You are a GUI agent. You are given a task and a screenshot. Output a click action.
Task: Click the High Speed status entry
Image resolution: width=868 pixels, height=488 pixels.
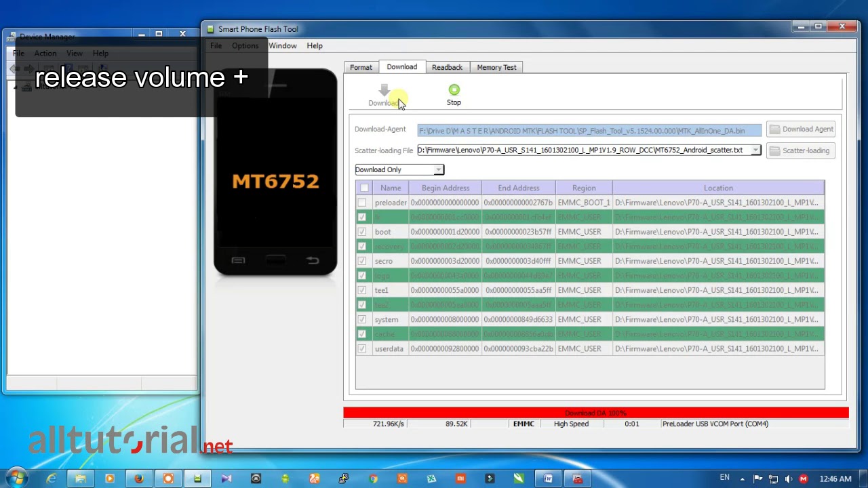click(x=571, y=424)
